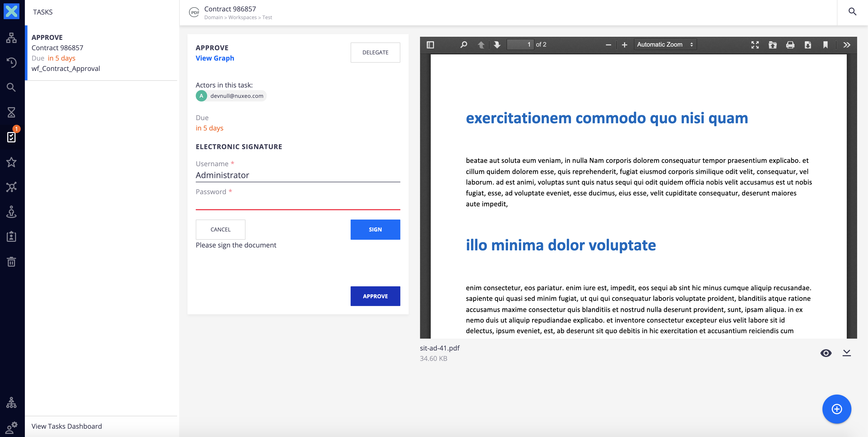Open View Tasks Dashboard
Viewport: 868px width, 437px height.
click(67, 426)
